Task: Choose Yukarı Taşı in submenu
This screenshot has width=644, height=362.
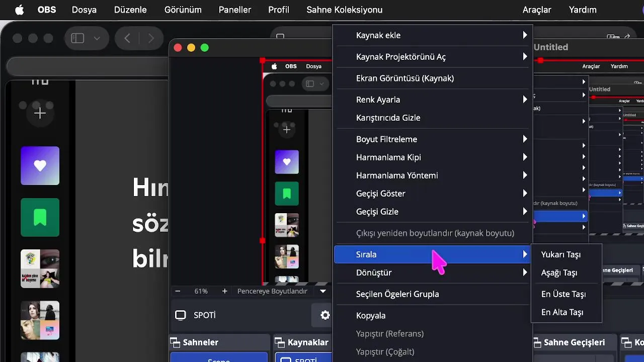Action: pos(567,254)
